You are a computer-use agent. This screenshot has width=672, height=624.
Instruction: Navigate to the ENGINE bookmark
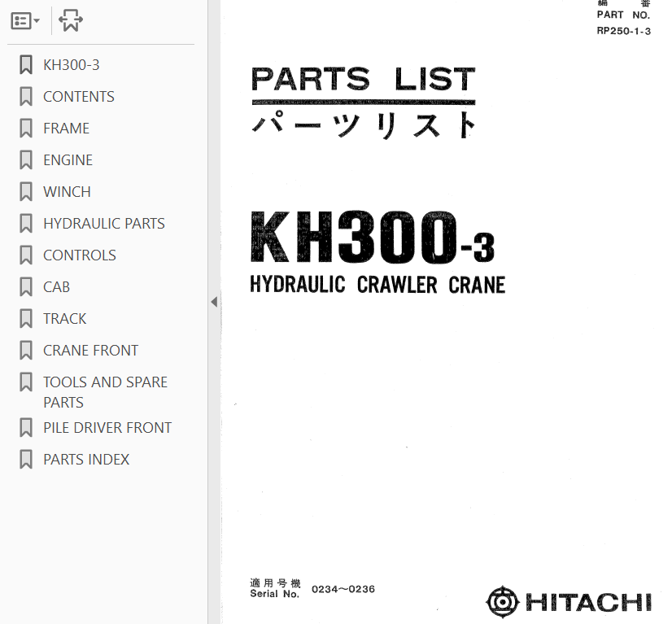(68, 159)
